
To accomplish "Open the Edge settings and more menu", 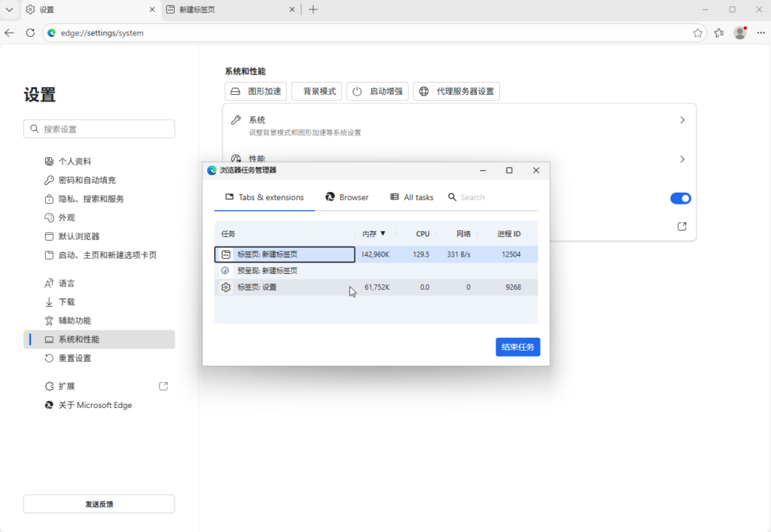I will point(759,33).
